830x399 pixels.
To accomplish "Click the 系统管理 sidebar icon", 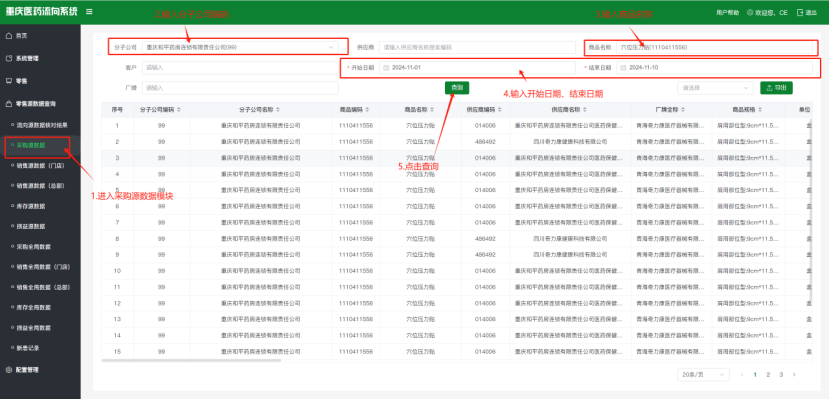I will pos(8,58).
